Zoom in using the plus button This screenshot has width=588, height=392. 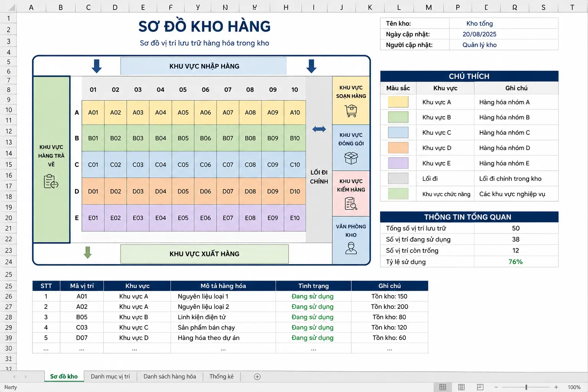pyautogui.click(x=556, y=387)
